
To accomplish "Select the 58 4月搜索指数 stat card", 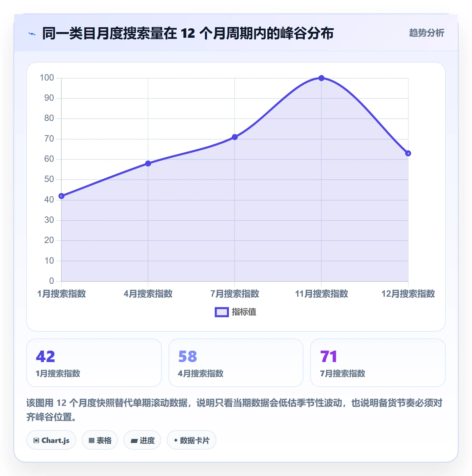I will pos(236,363).
